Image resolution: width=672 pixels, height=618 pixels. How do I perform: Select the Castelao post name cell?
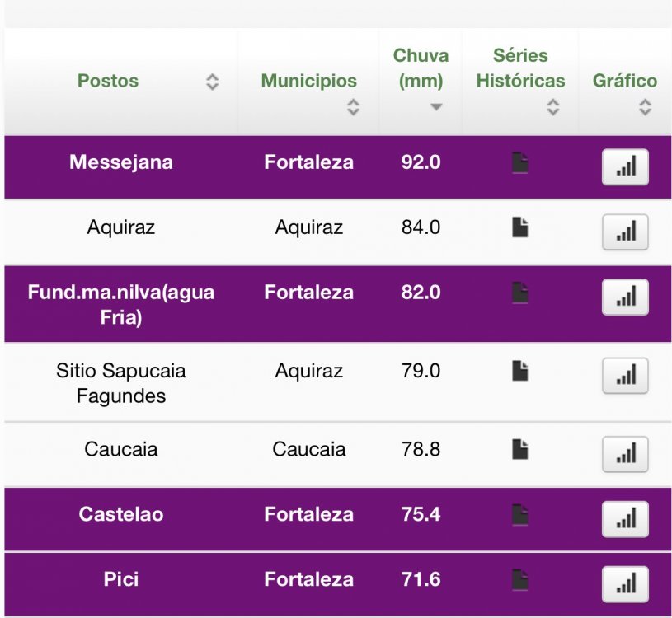[121, 515]
